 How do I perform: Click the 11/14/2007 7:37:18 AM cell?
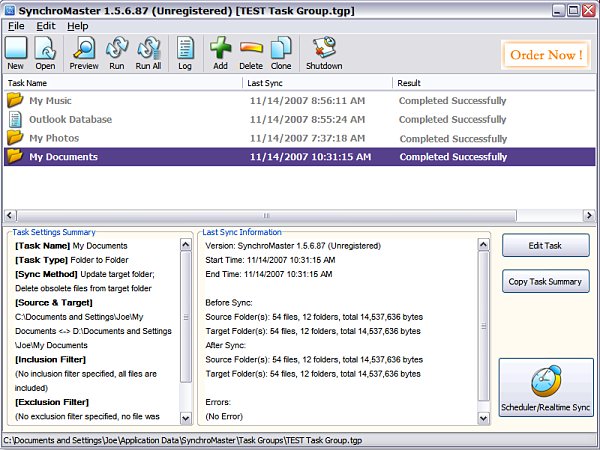pyautogui.click(x=307, y=138)
